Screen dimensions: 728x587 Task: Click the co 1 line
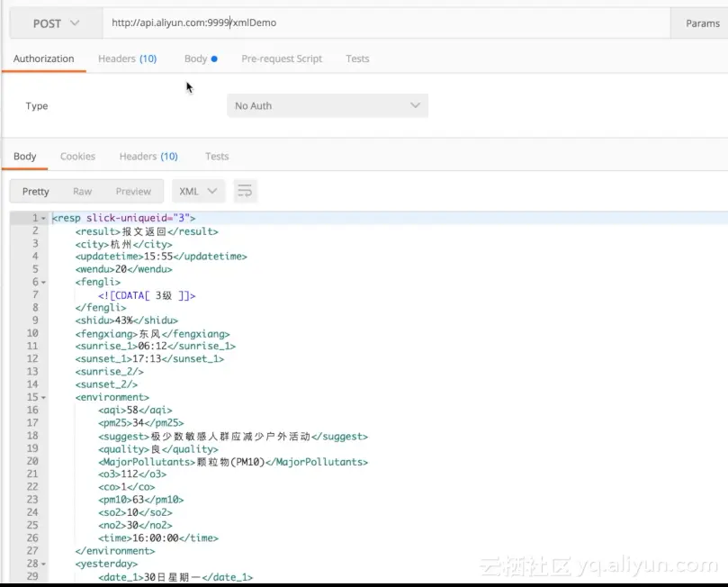click(126, 487)
